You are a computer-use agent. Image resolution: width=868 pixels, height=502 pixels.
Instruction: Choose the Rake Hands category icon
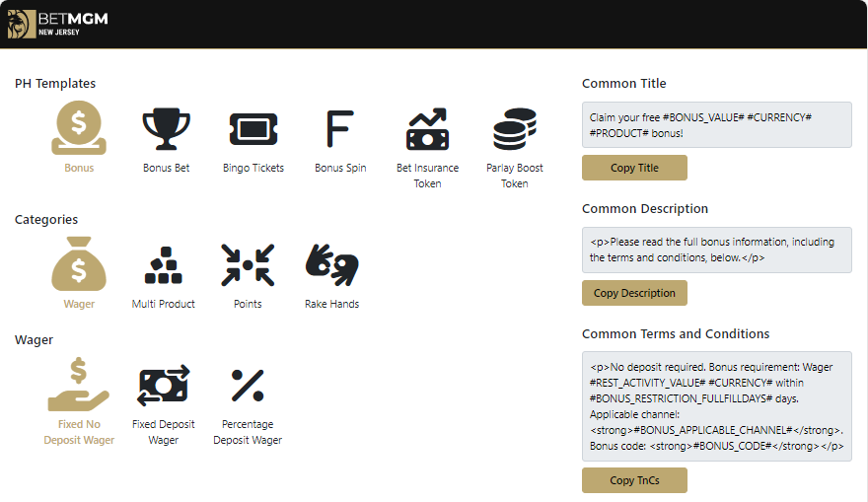[x=332, y=265]
